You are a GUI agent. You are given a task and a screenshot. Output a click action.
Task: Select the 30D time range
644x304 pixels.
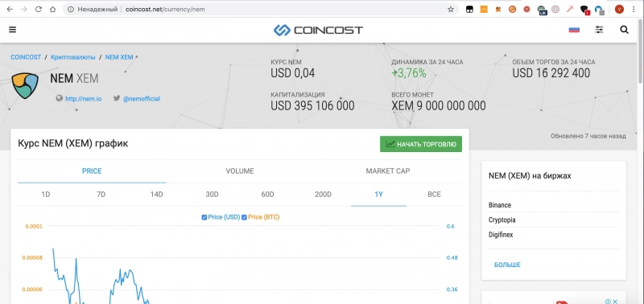[x=212, y=195]
